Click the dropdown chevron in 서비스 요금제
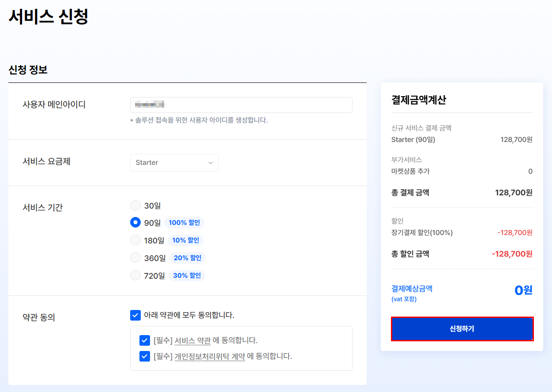 pos(210,163)
